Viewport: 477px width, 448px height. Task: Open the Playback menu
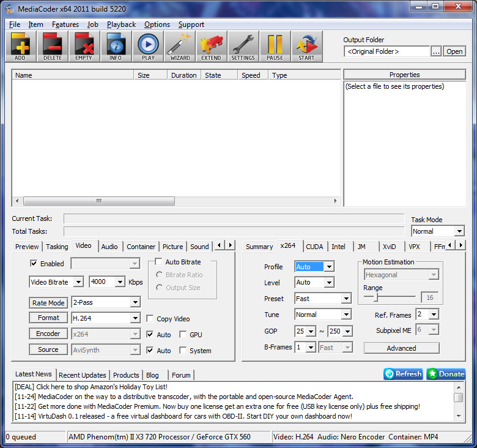pos(121,24)
